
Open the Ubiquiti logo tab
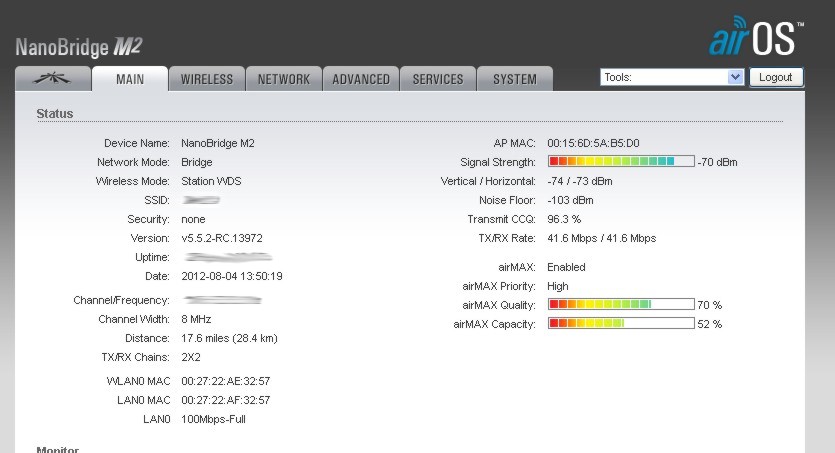pyautogui.click(x=53, y=79)
